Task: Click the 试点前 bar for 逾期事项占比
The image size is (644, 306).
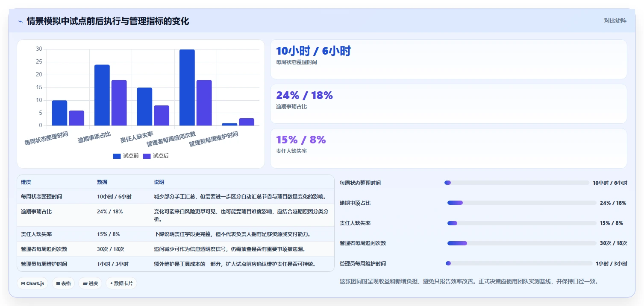Action: pyautogui.click(x=102, y=95)
